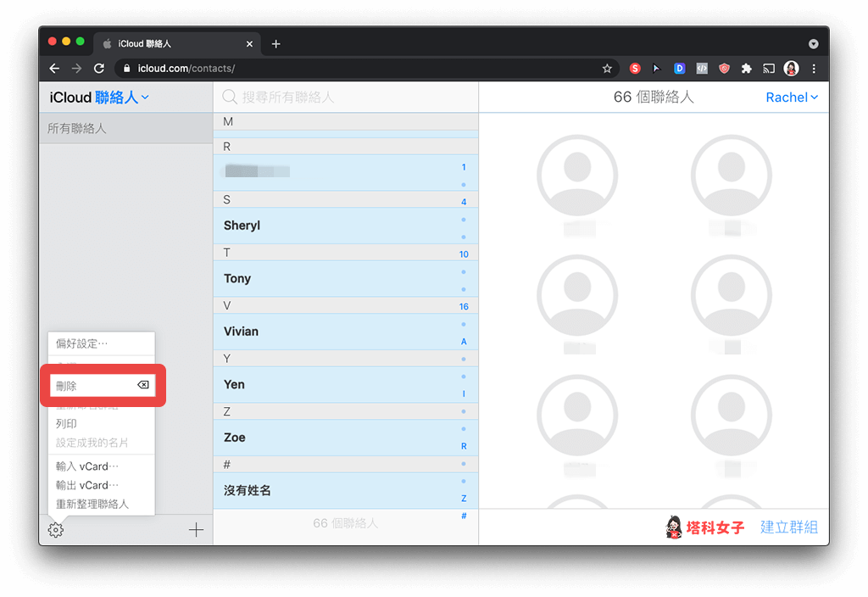
Task: Jump to index number 16
Action: pos(464,307)
